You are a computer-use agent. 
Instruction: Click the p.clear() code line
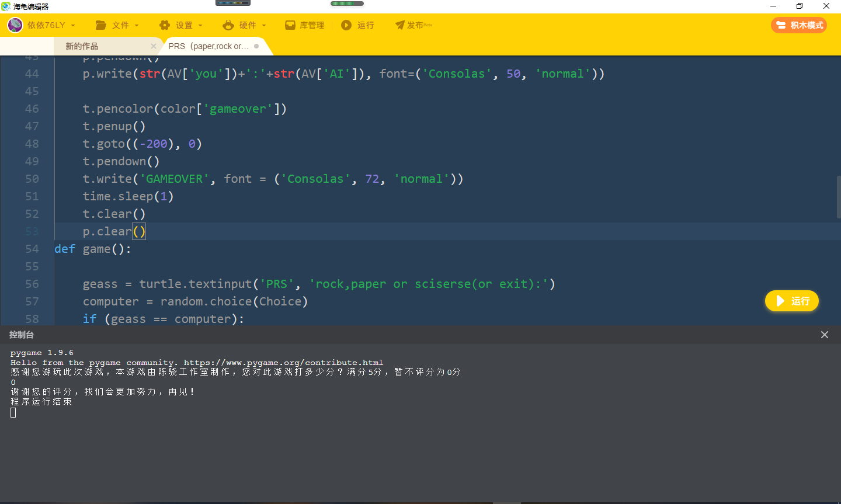click(114, 231)
